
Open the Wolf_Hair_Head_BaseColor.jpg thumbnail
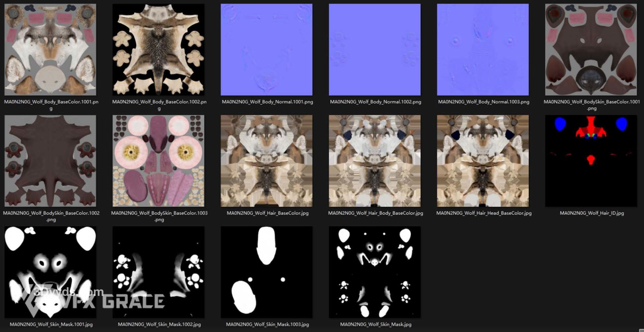[x=483, y=161]
